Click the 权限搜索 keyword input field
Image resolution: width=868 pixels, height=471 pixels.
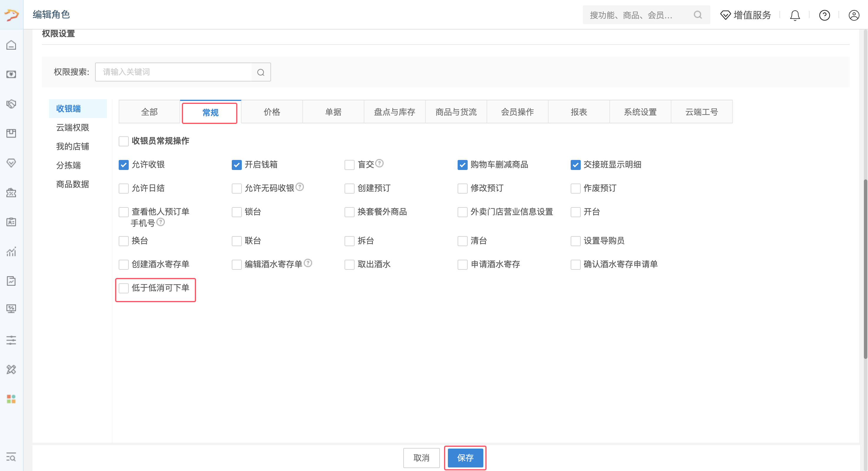point(174,72)
